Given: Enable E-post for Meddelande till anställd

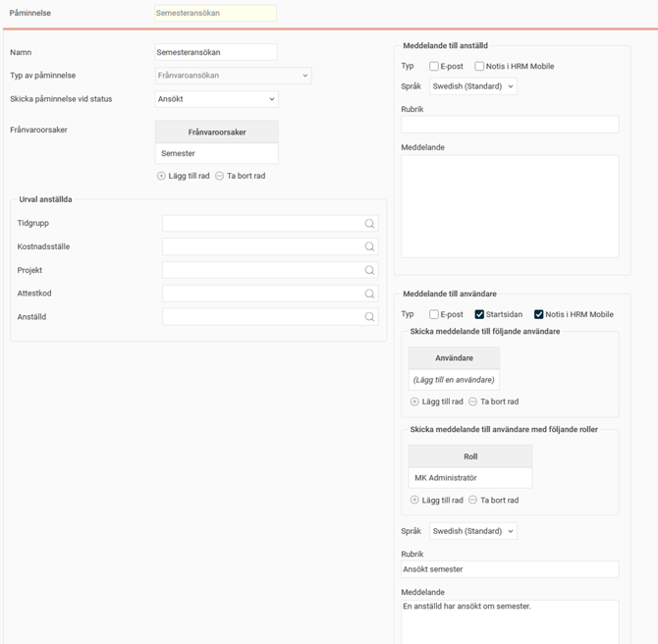Looking at the screenshot, I should tap(434, 67).
